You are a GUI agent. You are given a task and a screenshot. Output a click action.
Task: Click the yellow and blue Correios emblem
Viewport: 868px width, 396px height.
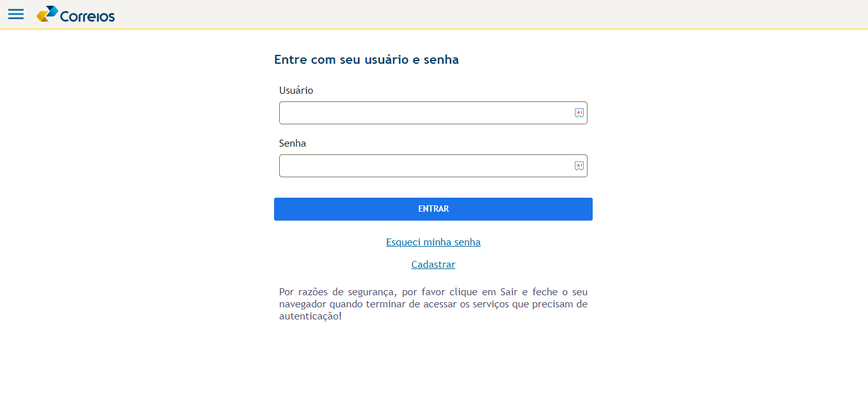click(x=47, y=14)
